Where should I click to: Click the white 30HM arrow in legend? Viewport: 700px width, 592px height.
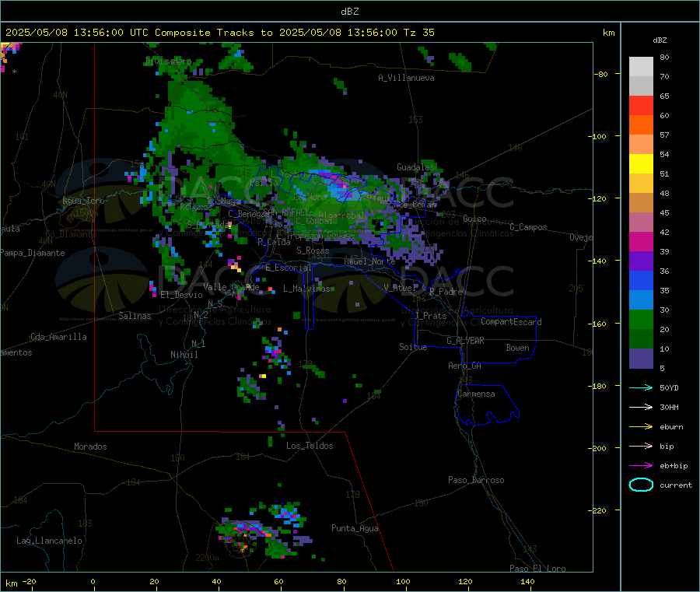[x=641, y=407]
